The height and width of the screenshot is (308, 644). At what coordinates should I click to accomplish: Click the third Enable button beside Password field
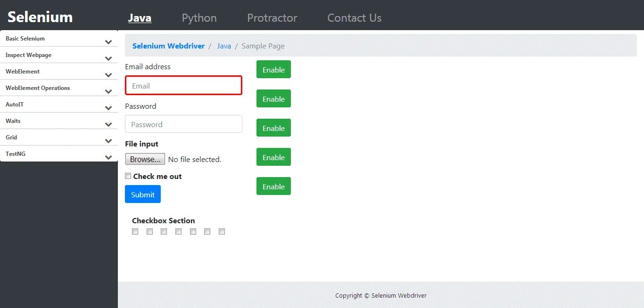pos(273,128)
